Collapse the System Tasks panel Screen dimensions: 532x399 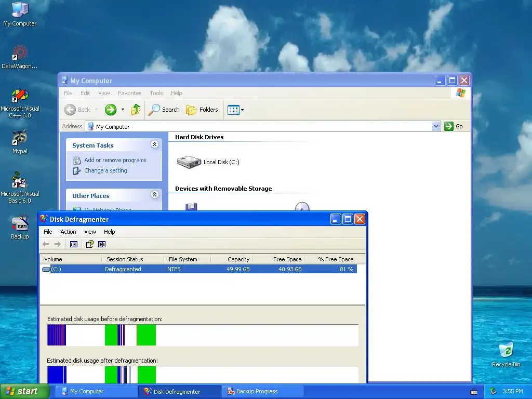[x=154, y=144]
